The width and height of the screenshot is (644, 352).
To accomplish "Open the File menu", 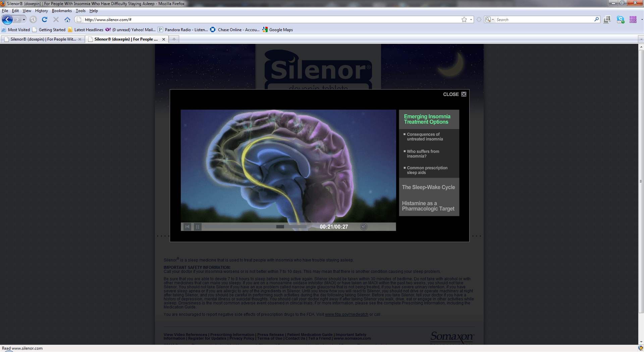I will pos(5,11).
